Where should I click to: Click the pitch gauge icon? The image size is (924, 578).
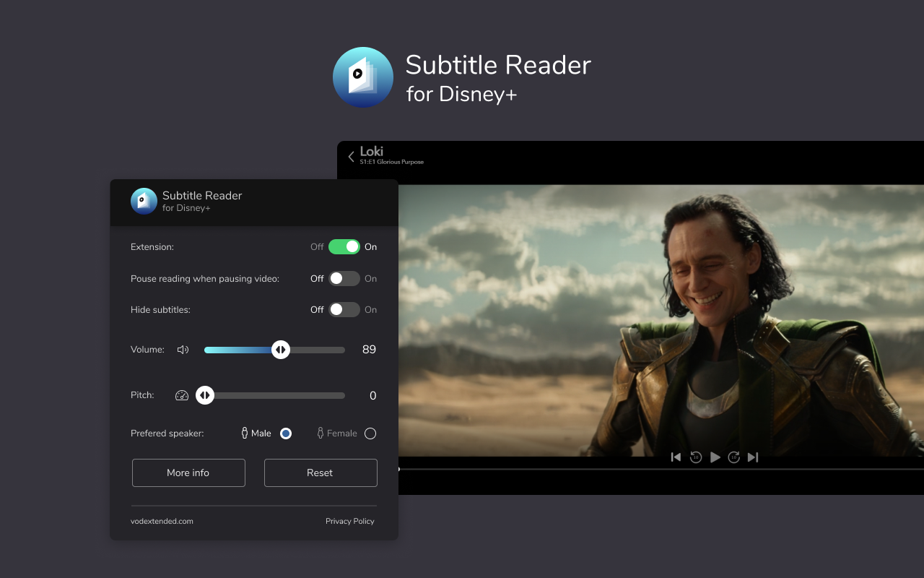click(182, 395)
